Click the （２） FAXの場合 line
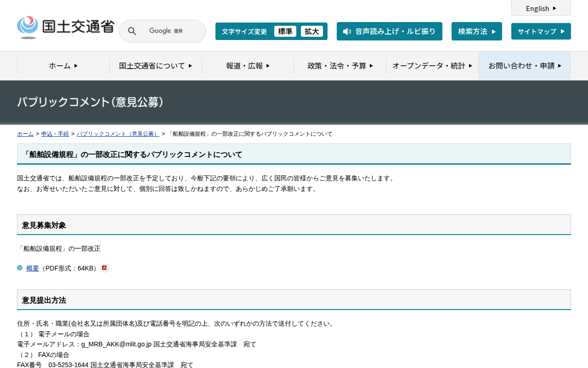 pos(43,355)
